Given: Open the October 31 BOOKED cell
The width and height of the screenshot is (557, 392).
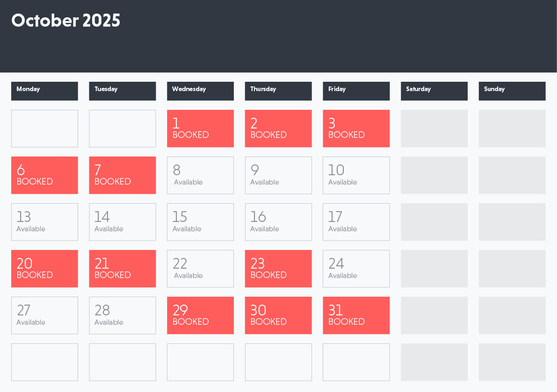Looking at the screenshot, I should [x=356, y=315].
